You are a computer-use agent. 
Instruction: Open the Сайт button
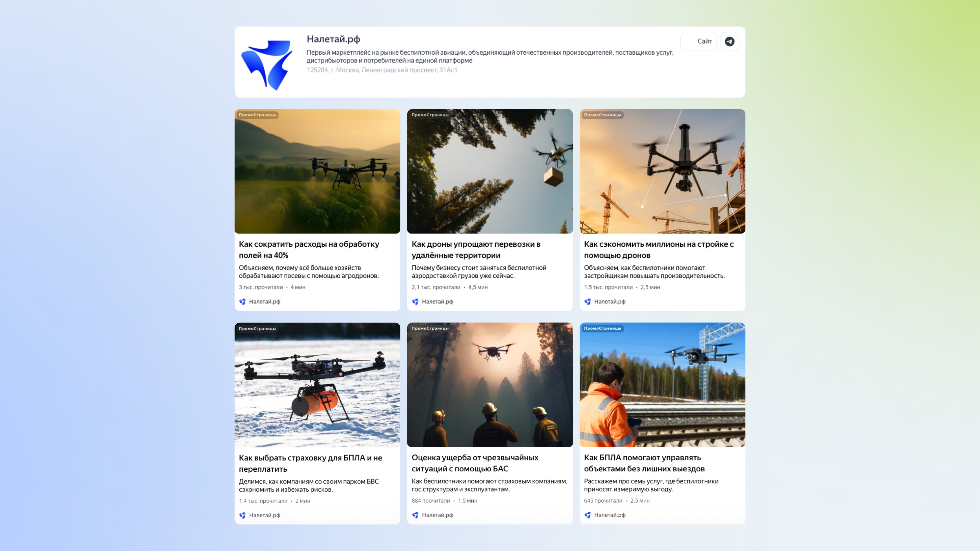tap(699, 41)
